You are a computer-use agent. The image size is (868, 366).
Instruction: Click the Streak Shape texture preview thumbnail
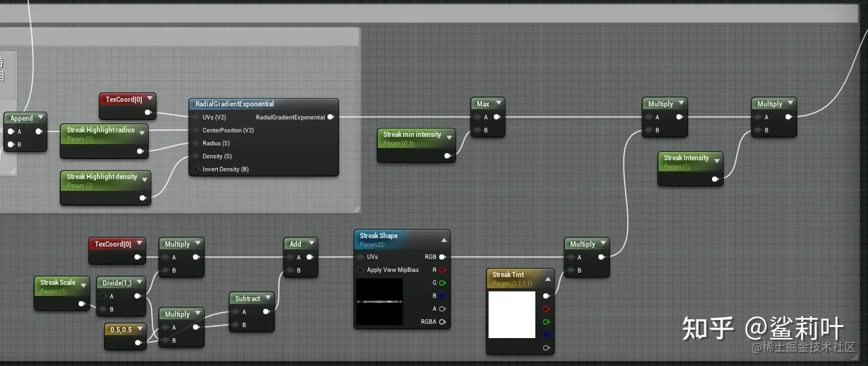click(379, 302)
